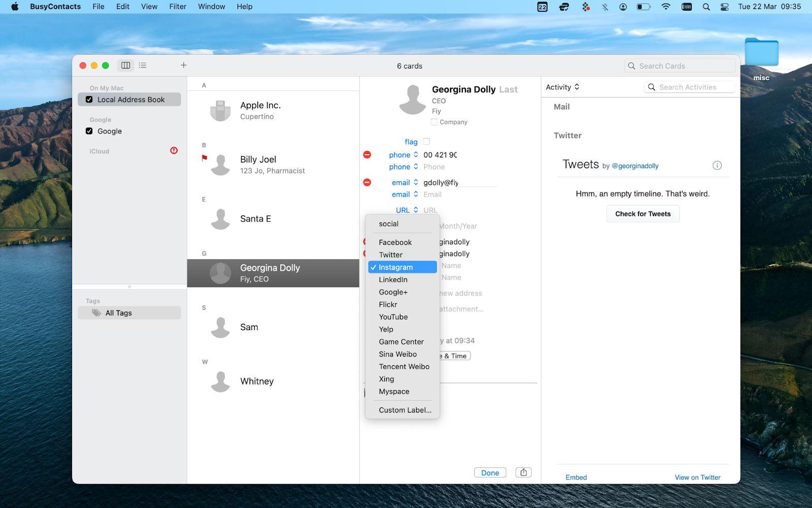Remove the gdolly email entry
The width and height of the screenshot is (812, 508).
pyautogui.click(x=367, y=182)
